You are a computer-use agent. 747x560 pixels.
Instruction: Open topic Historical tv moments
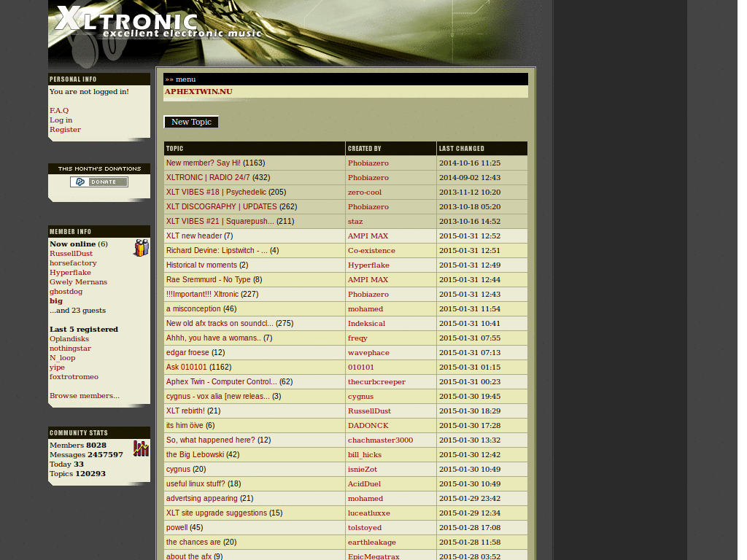(x=201, y=265)
